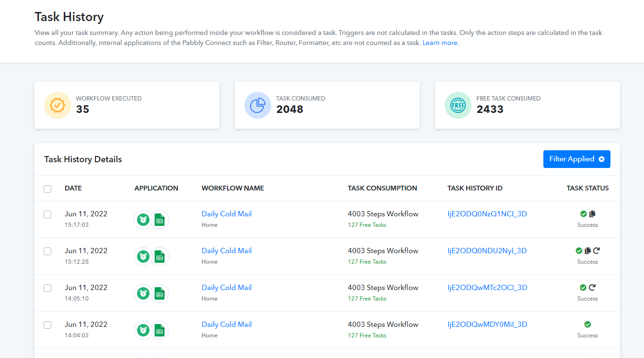Click 127 Free Tasks in the 15:17:03 row
Screen dimensions: 644x358
click(x=367, y=225)
